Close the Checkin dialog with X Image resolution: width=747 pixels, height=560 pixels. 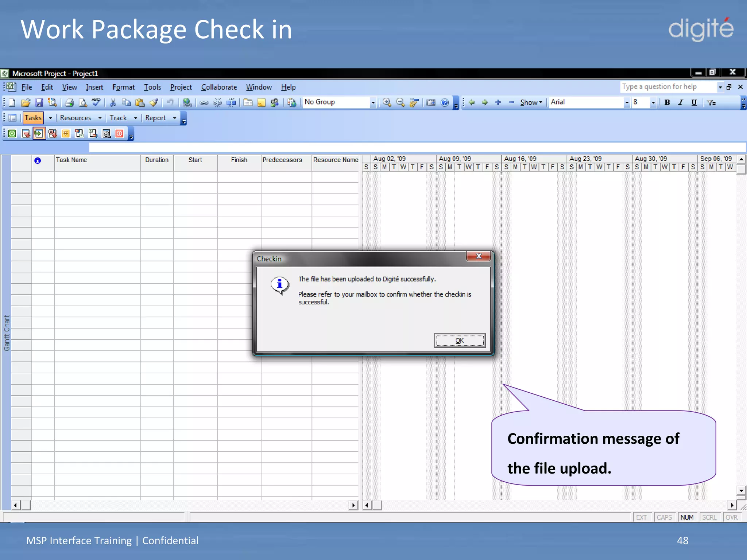(479, 256)
